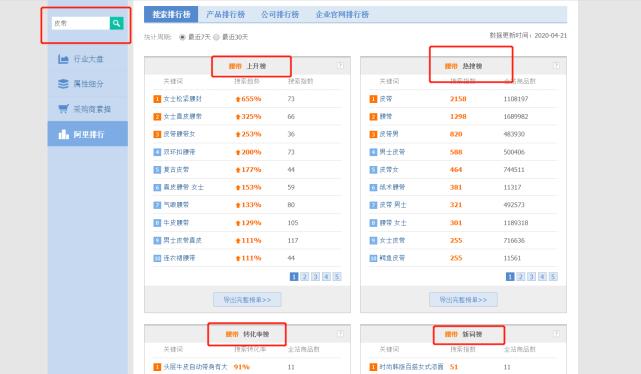The height and width of the screenshot is (374, 641).
Task: Open keyword 牛皮腰带 in 上升榜
Action: 176,223
